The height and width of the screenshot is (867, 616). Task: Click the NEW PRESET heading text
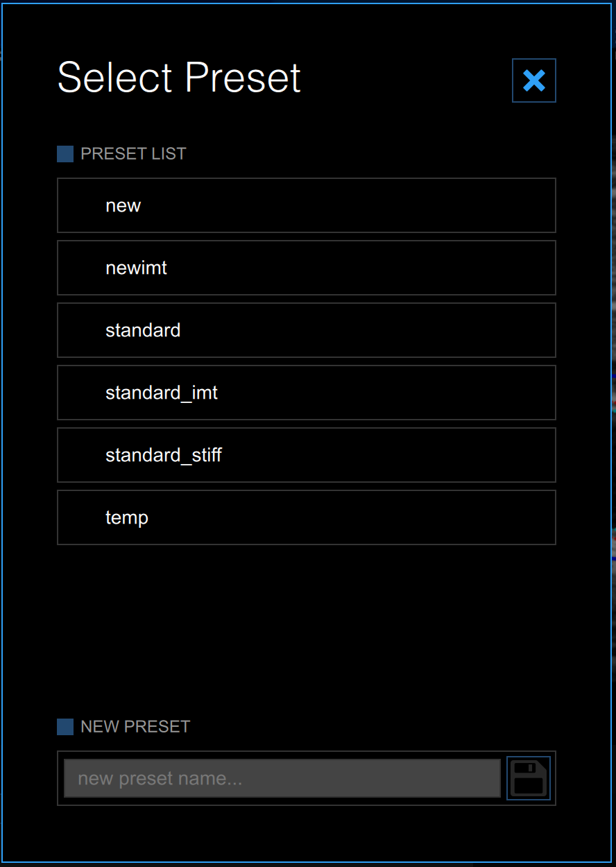coord(135,727)
